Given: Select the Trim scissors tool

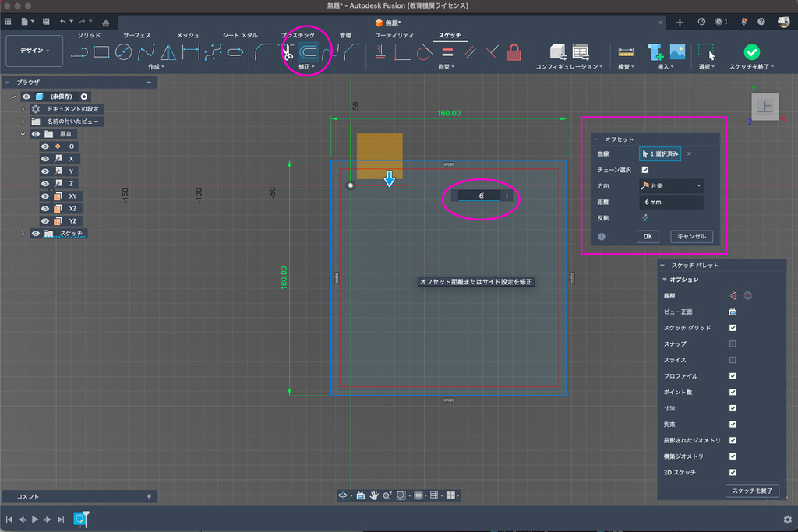Looking at the screenshot, I should tap(287, 53).
